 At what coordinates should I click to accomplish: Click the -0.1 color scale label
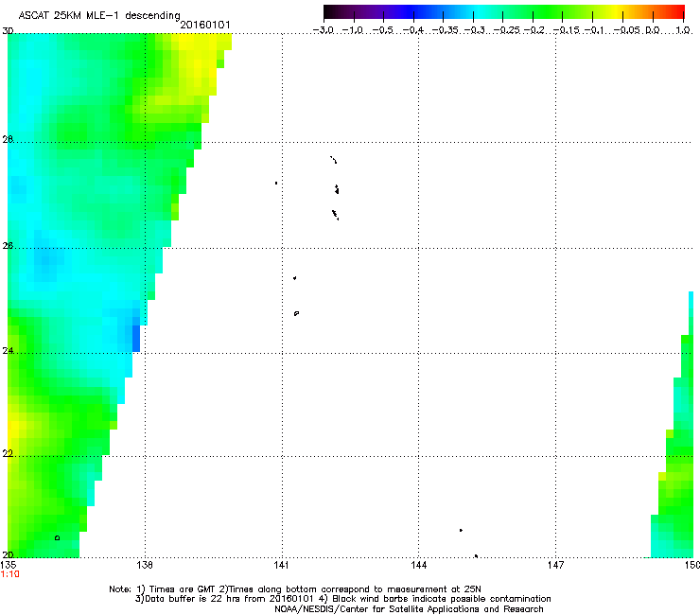coord(595,30)
